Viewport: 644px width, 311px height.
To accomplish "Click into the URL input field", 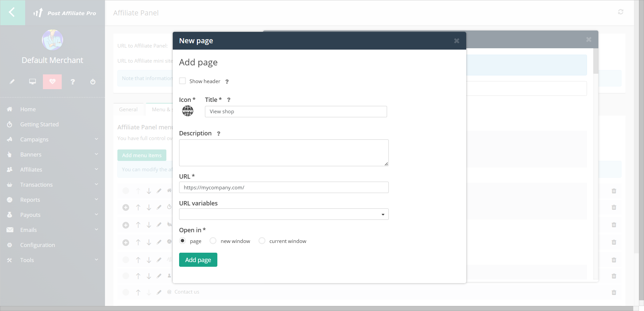I will click(x=284, y=187).
